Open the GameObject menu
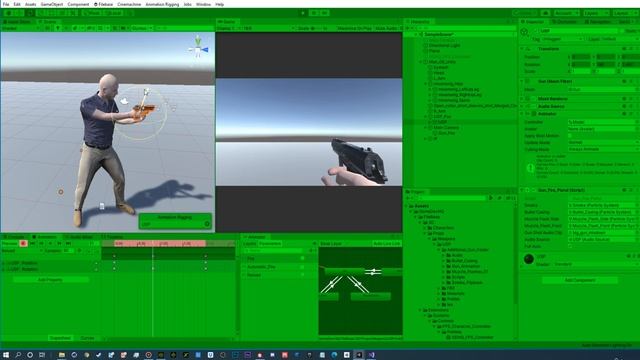640x360 pixels. pyautogui.click(x=52, y=4)
